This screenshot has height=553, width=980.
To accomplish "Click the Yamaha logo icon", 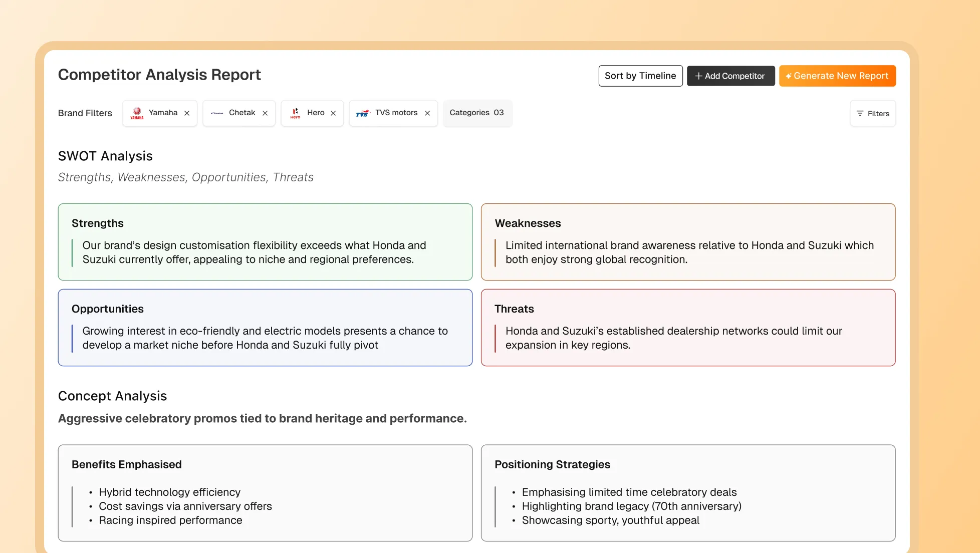I will click(137, 113).
